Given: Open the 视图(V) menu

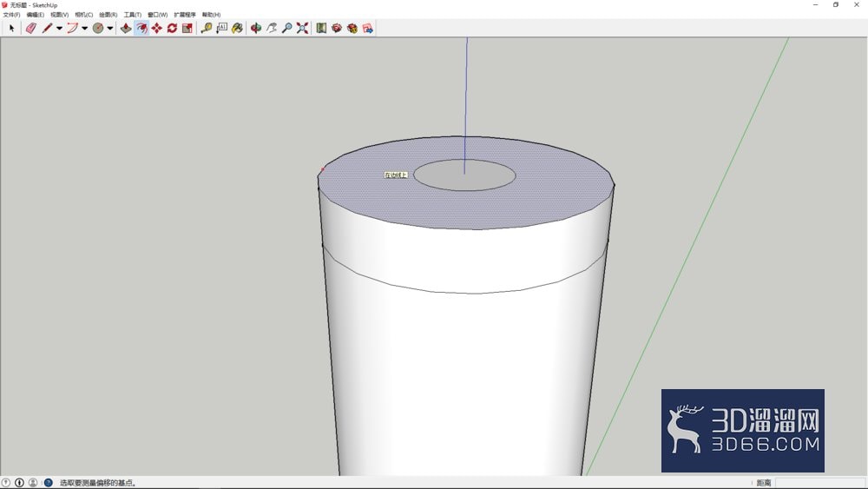Looking at the screenshot, I should tap(60, 15).
